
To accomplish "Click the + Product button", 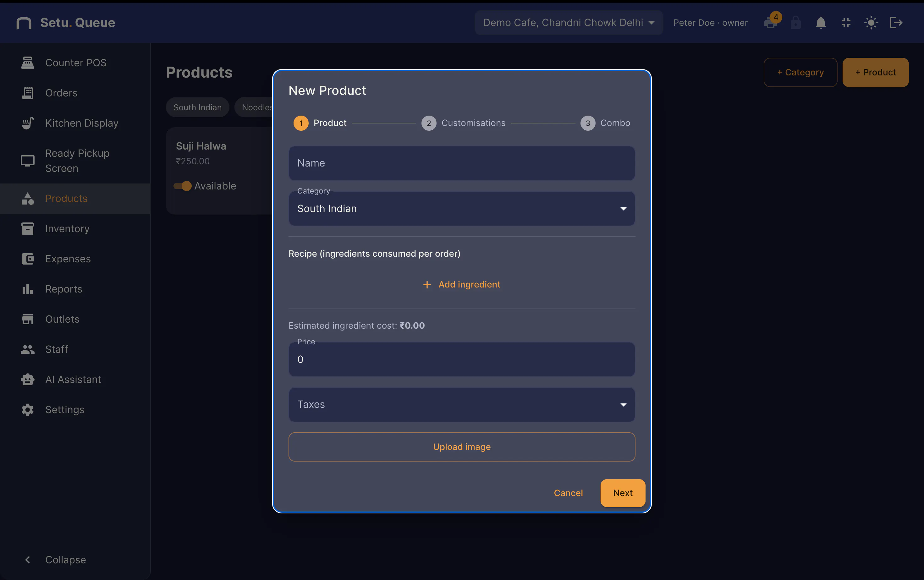I will (876, 73).
